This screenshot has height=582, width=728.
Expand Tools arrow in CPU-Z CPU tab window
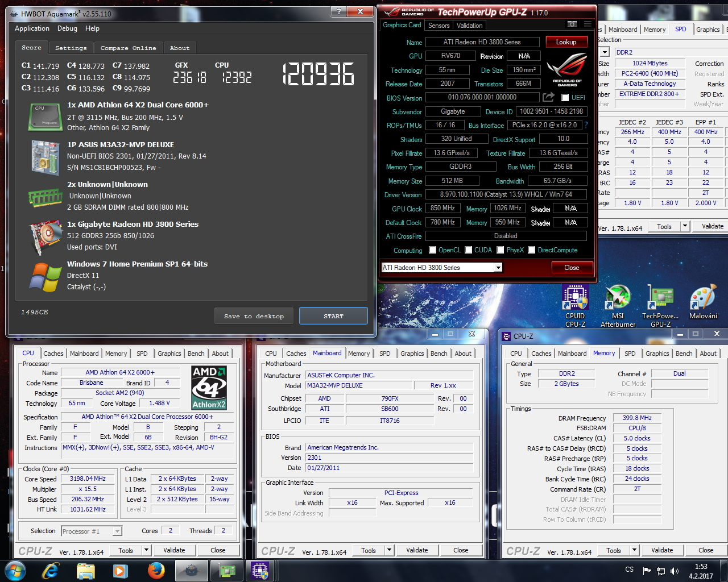click(x=146, y=550)
